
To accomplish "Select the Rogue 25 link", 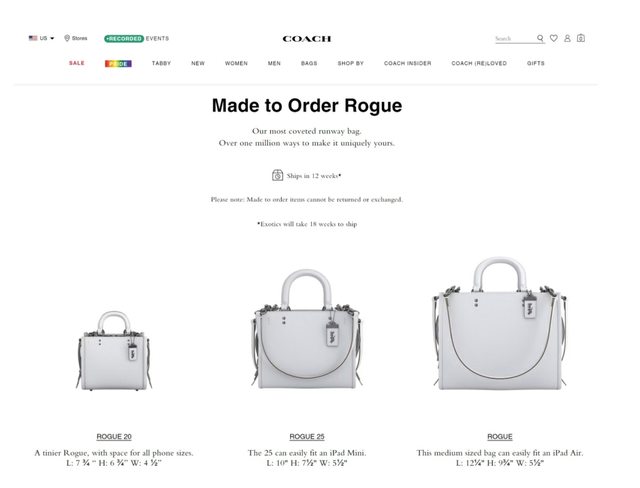I will click(307, 437).
